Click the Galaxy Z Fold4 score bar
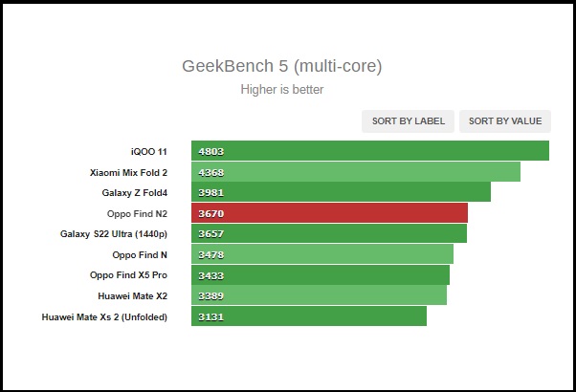Screen dimensions: 576x392 341,192
